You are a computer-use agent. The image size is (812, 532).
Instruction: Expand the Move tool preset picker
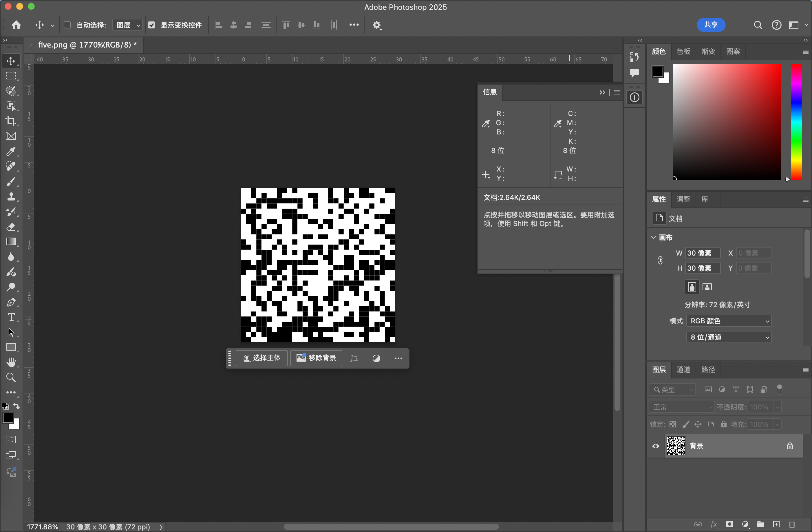tap(52, 25)
